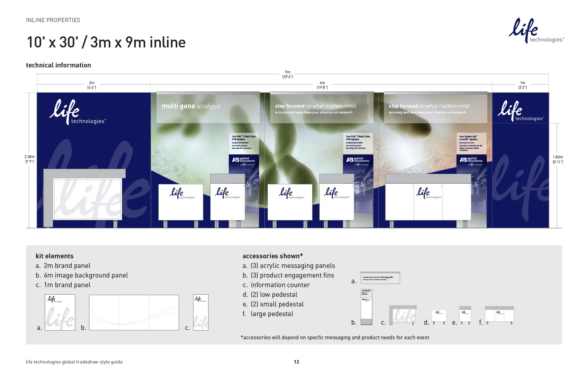Click '(2) small pedestal' list item
Viewport: 588px width, 381px height.
273,304
